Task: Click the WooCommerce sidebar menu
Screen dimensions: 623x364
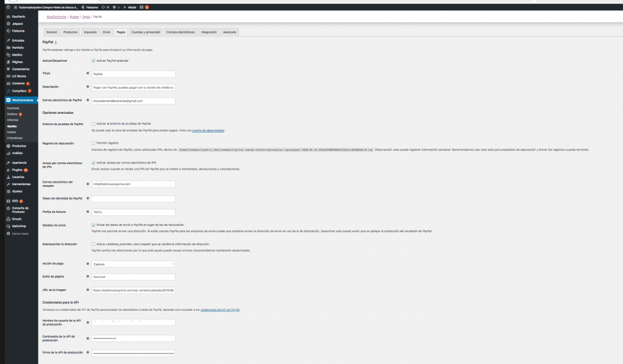Action: (22, 100)
